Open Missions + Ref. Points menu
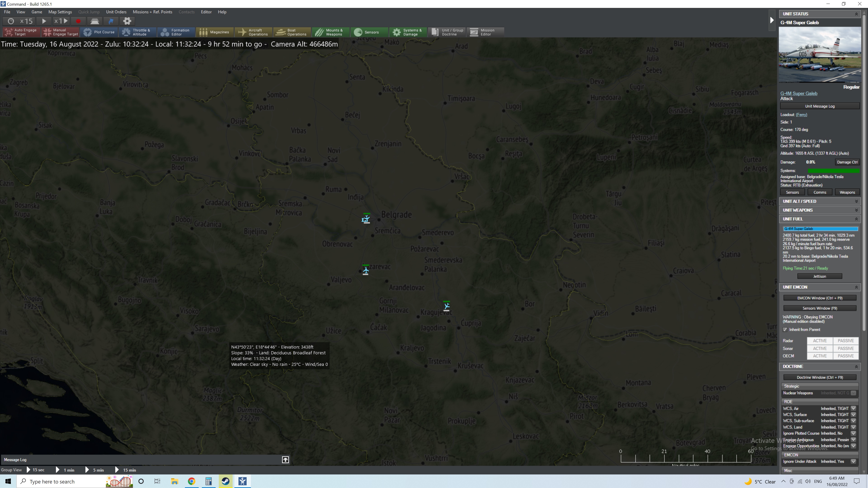Viewport: 868px width, 488px height. click(152, 12)
